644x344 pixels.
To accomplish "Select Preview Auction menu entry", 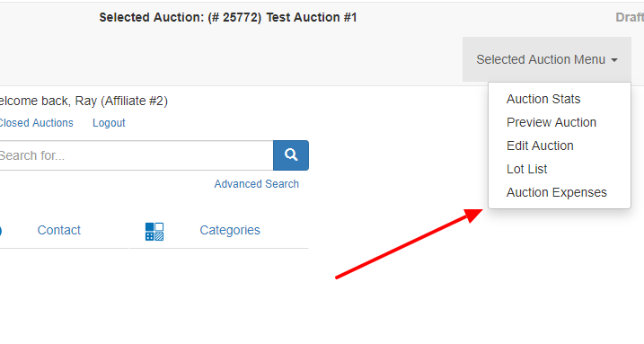I will coord(551,122).
